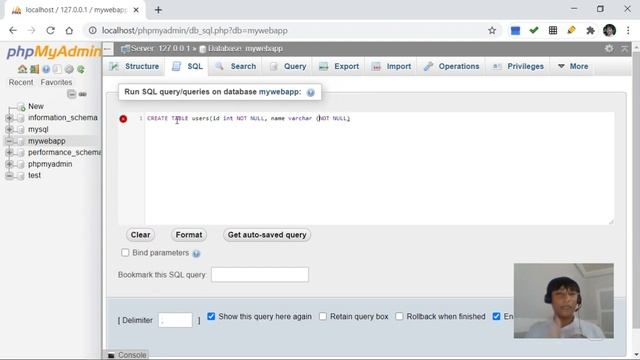Open MySQL documentation page icon
This screenshot has width=640, height=360.
(x=58, y=69)
